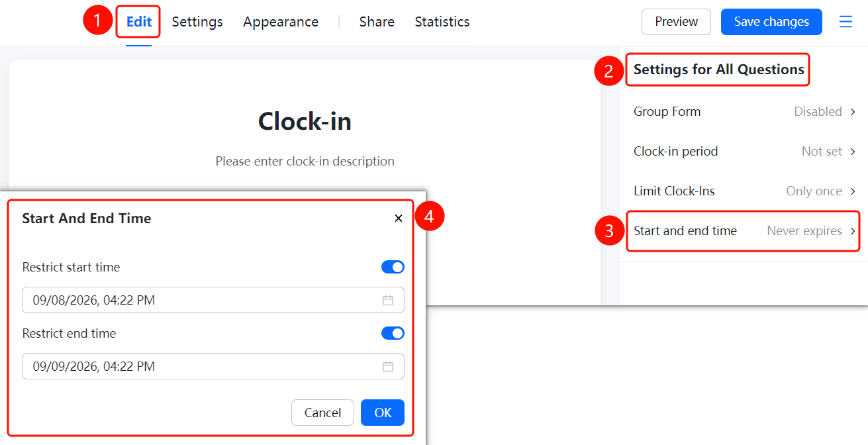
Task: Open the Statistics tab
Action: click(442, 22)
